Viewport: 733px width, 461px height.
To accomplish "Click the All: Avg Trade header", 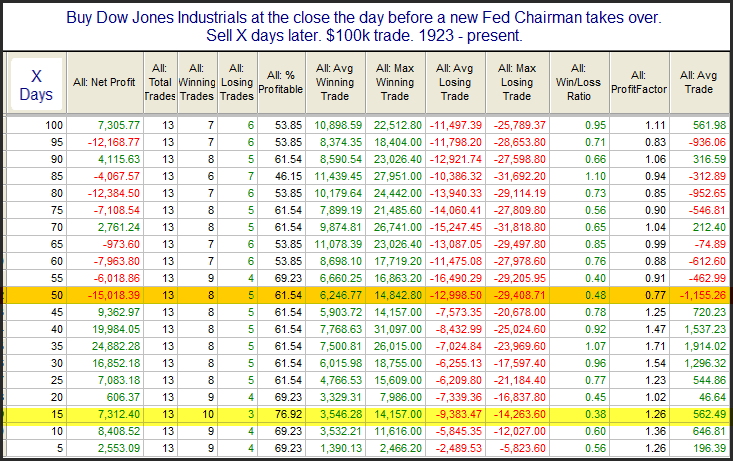I will [699, 82].
